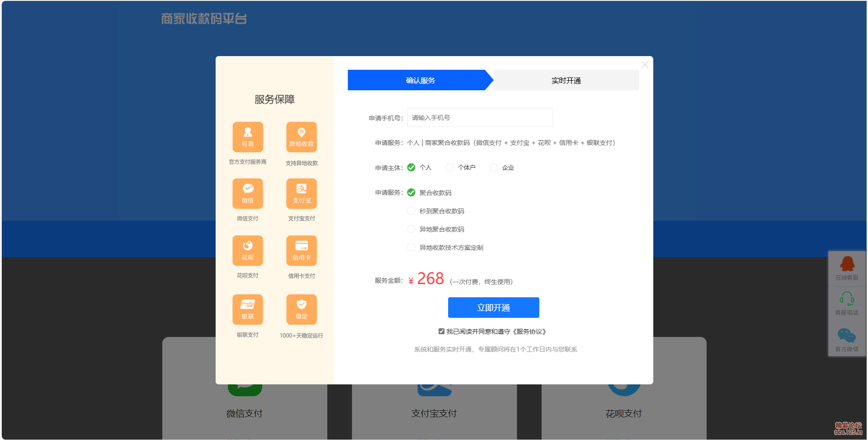Choose 秒到聚合收款码 service option
This screenshot has height=440, width=868.
point(411,211)
